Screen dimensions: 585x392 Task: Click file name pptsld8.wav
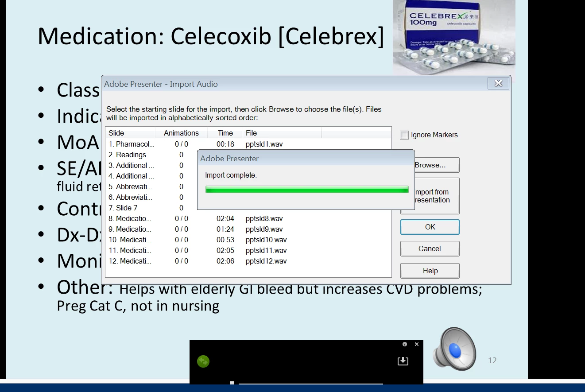pyautogui.click(x=264, y=218)
